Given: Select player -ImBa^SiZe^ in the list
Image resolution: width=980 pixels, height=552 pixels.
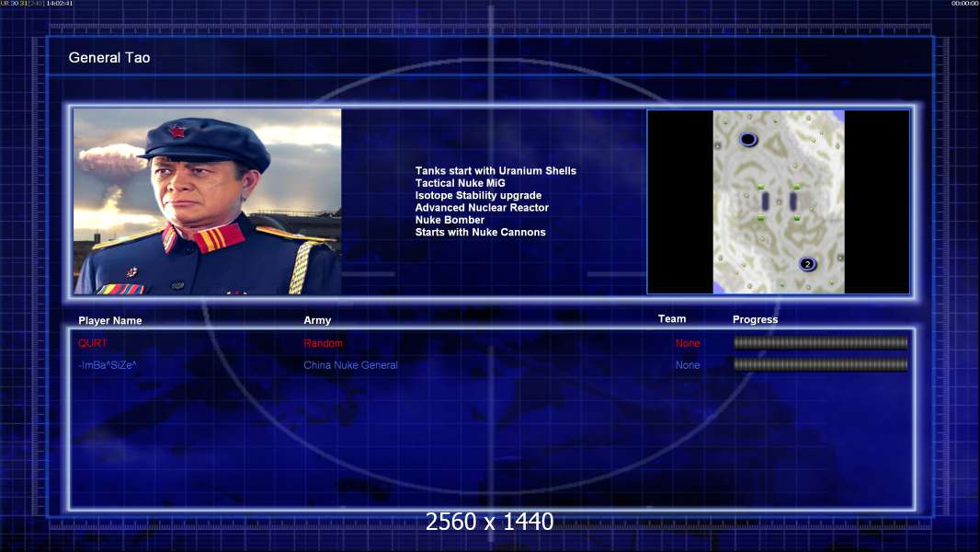Looking at the screenshot, I should click(x=108, y=365).
